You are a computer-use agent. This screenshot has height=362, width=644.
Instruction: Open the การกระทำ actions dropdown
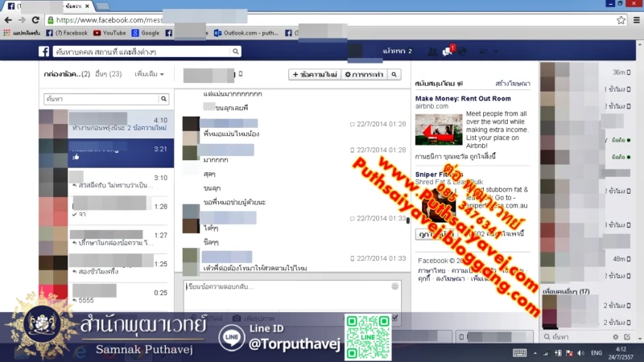click(x=363, y=74)
